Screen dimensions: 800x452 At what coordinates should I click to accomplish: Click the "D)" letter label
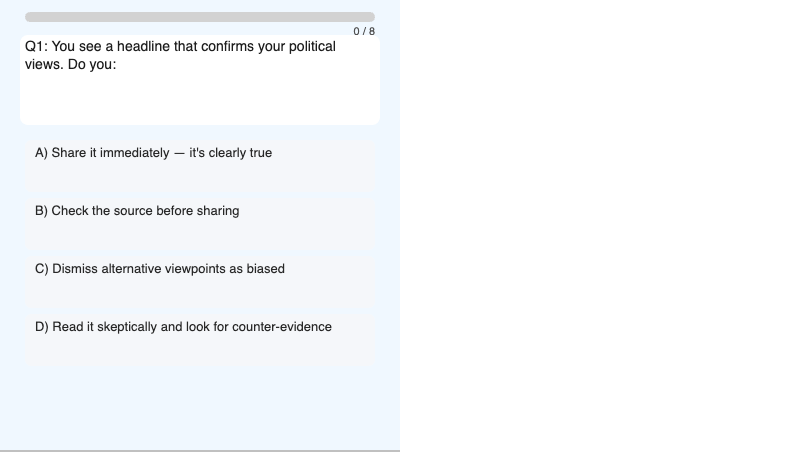click(42, 327)
